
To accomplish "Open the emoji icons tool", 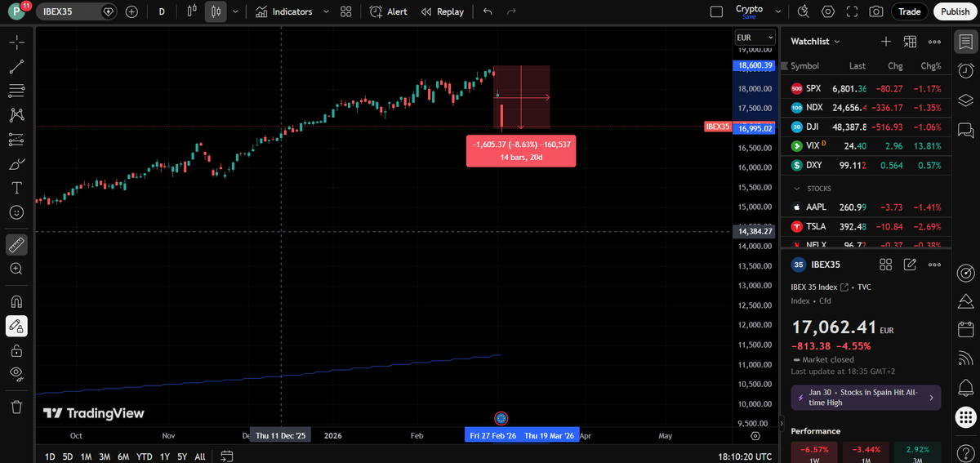I will click(x=16, y=211).
